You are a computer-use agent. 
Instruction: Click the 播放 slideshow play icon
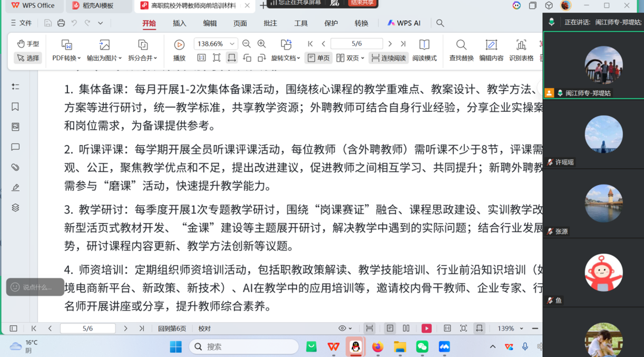(x=179, y=45)
